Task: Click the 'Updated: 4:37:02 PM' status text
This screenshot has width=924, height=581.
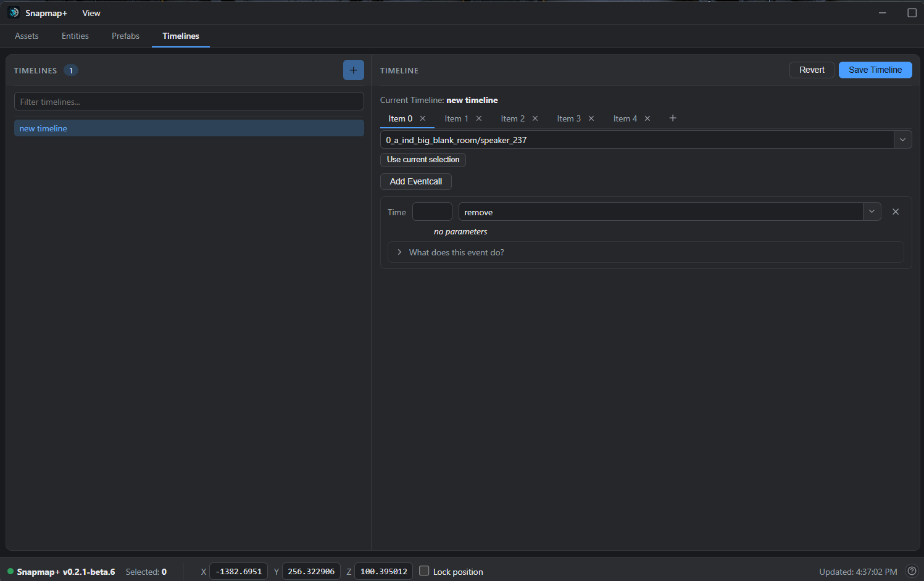Action: click(x=858, y=572)
